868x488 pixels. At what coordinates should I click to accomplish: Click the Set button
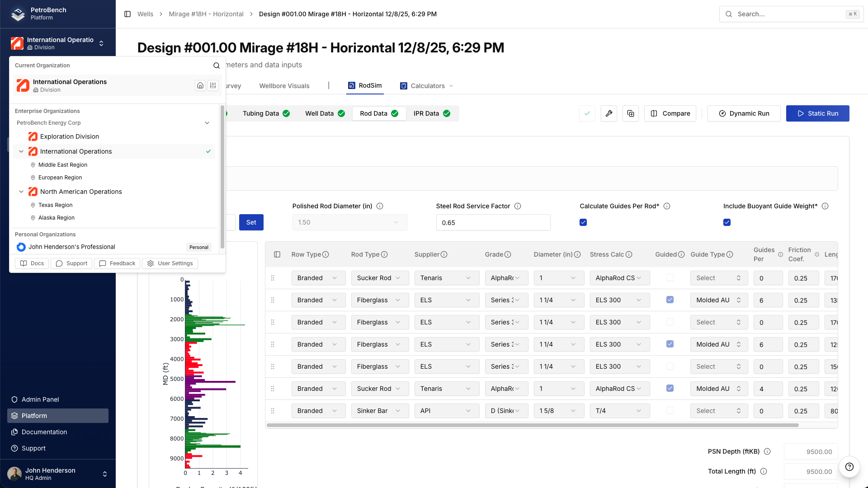point(251,222)
